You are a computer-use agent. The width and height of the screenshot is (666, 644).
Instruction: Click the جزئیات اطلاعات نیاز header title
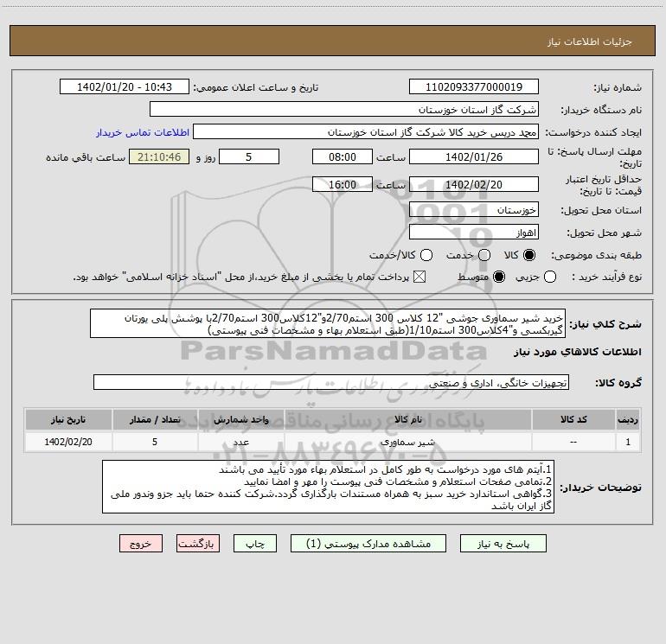tap(590, 41)
